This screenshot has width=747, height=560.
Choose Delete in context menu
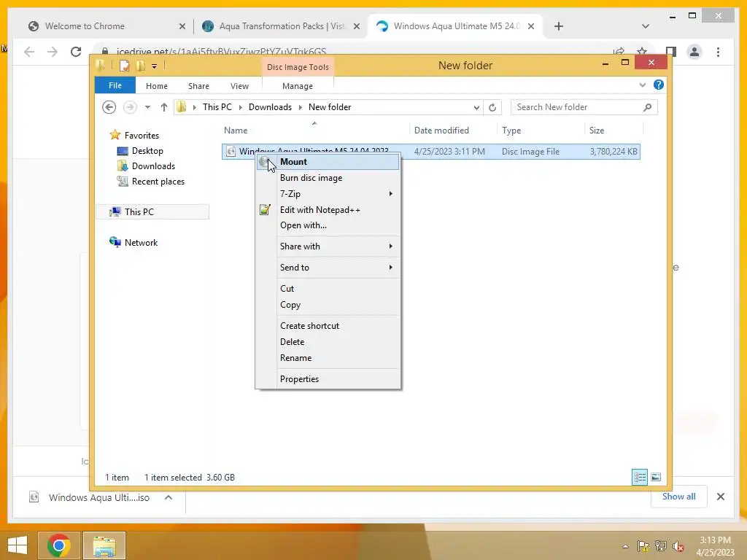click(328, 342)
